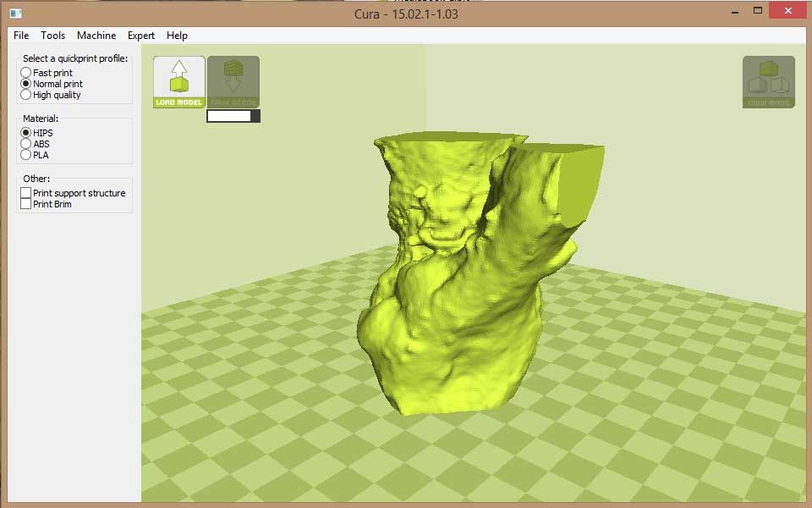The image size is (812, 508).
Task: Select HIPS material
Action: (26, 133)
